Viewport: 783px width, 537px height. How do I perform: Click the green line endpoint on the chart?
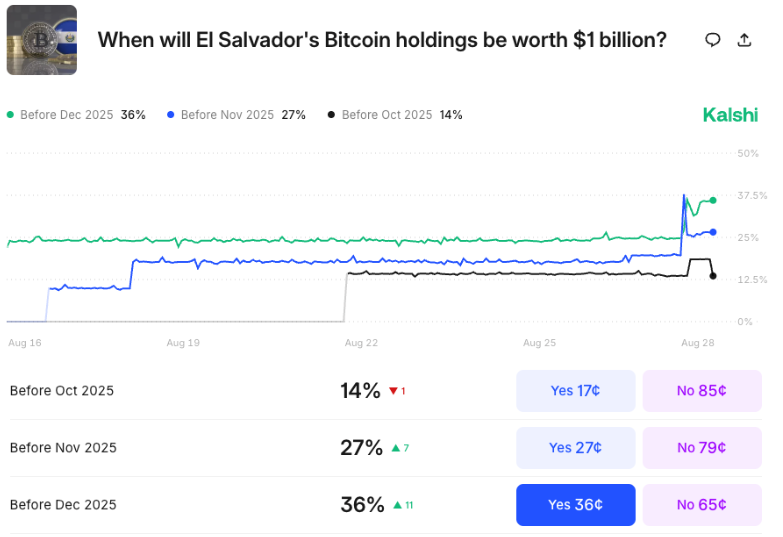(713, 200)
